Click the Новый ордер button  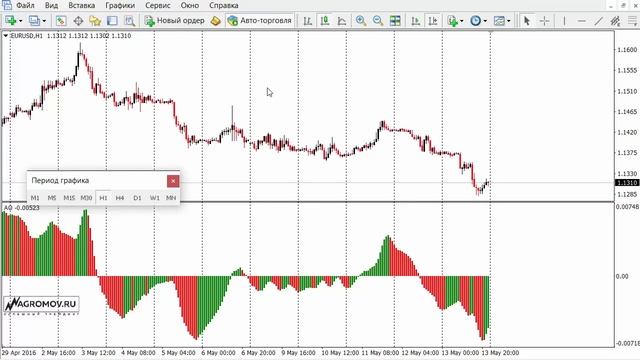click(174, 20)
